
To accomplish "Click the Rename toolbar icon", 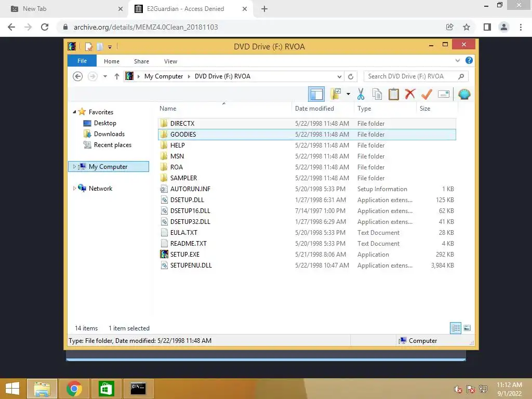I will 444,94.
